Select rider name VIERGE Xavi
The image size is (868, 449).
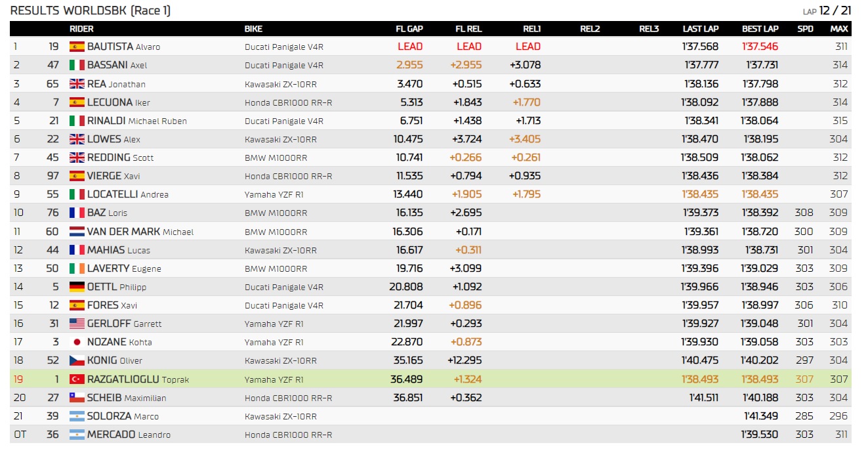(x=114, y=176)
